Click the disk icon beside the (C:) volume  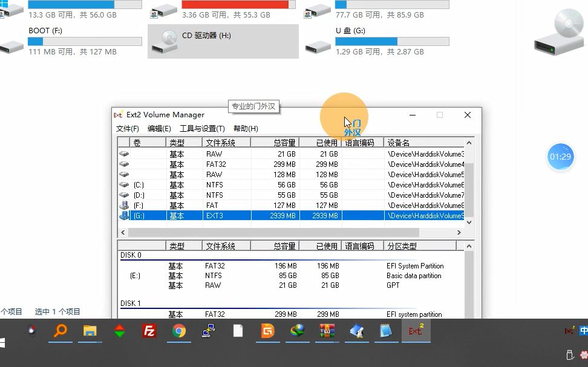point(125,184)
